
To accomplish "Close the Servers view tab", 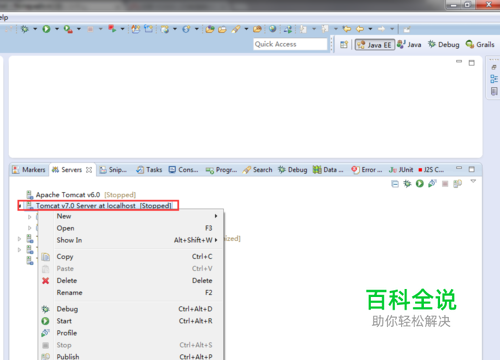I will coord(89,170).
